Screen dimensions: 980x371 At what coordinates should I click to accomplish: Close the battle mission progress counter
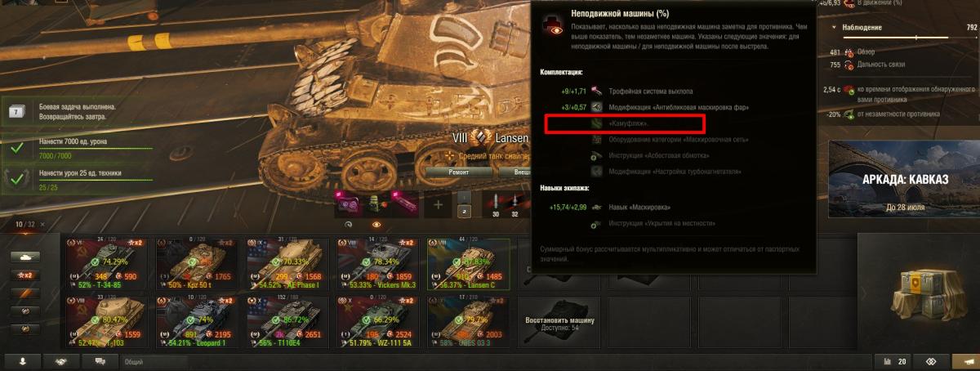[x=42, y=224]
